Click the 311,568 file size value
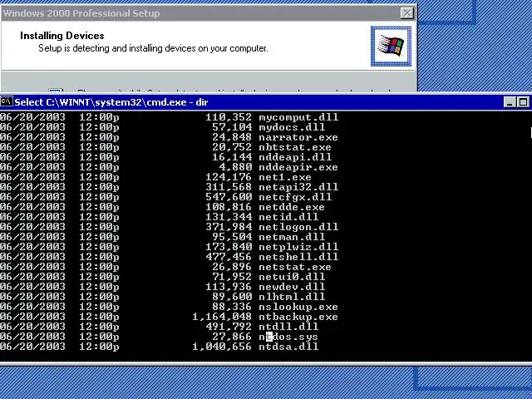Viewport: 532px width, 399px height. coord(229,187)
